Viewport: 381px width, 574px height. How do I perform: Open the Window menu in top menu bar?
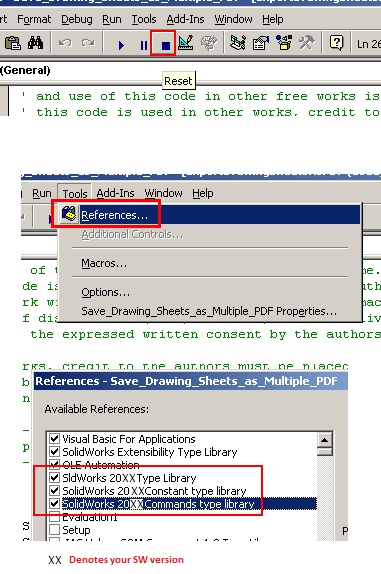pos(233,19)
